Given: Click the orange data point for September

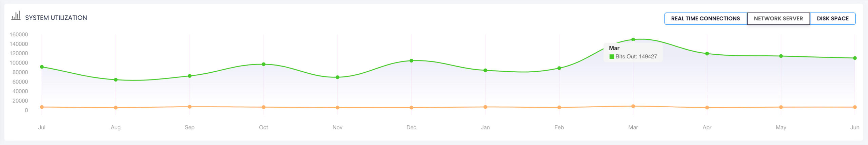Looking at the screenshot, I should [x=190, y=107].
